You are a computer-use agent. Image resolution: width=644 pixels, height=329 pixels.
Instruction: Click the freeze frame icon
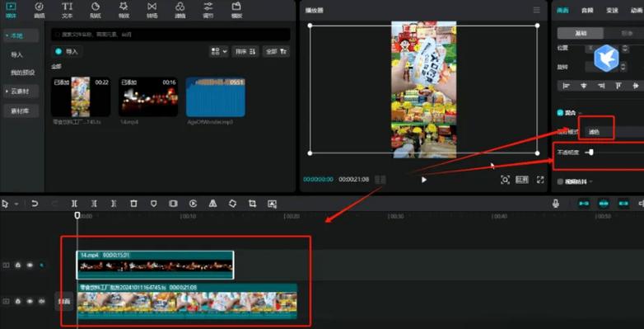pos(173,204)
